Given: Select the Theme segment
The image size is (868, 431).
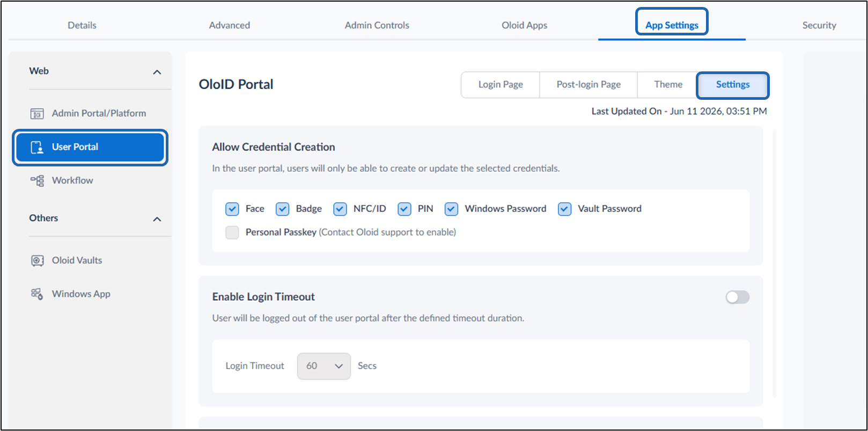Looking at the screenshot, I should [x=668, y=85].
